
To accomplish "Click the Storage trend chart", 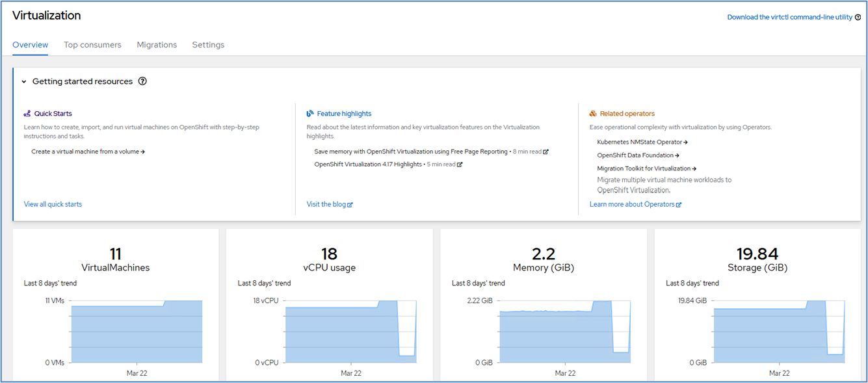I will click(x=778, y=332).
